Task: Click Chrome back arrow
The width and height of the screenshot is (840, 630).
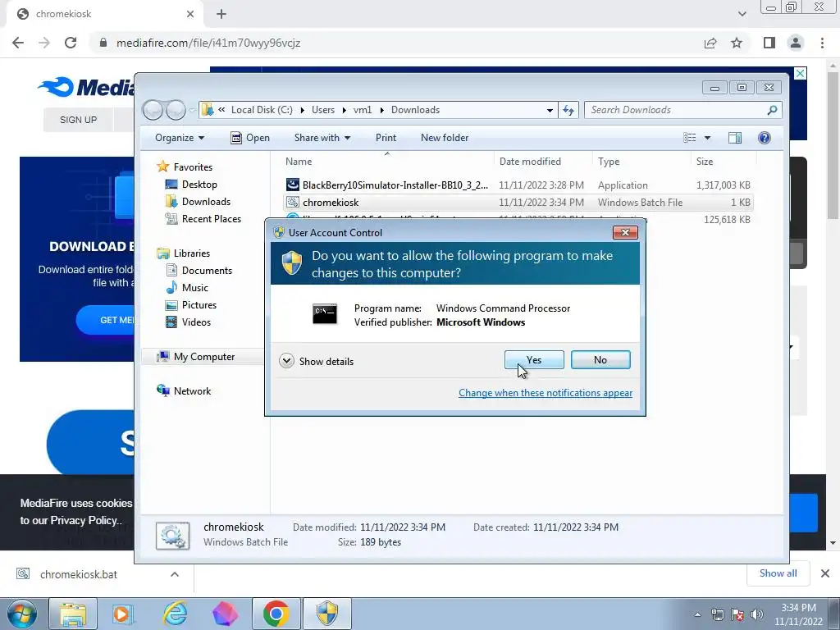Action: (x=18, y=43)
